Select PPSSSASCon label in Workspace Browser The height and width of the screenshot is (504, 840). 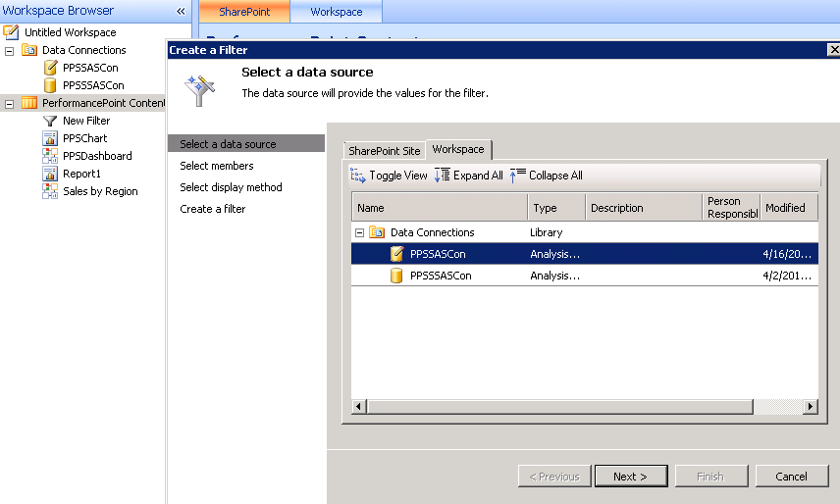click(x=93, y=85)
